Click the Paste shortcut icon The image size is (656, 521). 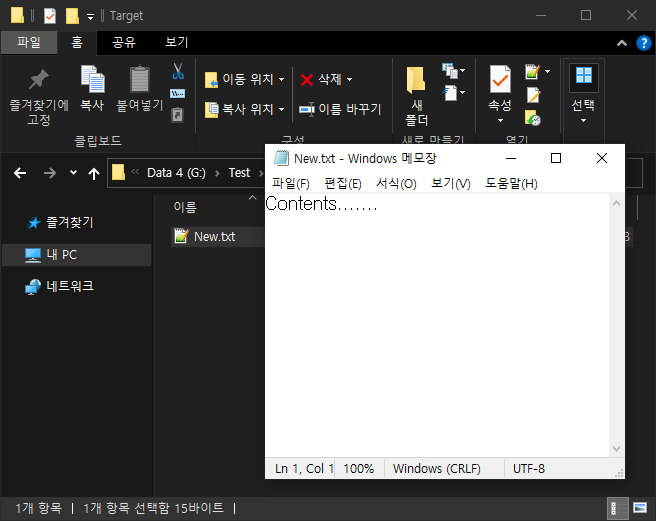178,114
